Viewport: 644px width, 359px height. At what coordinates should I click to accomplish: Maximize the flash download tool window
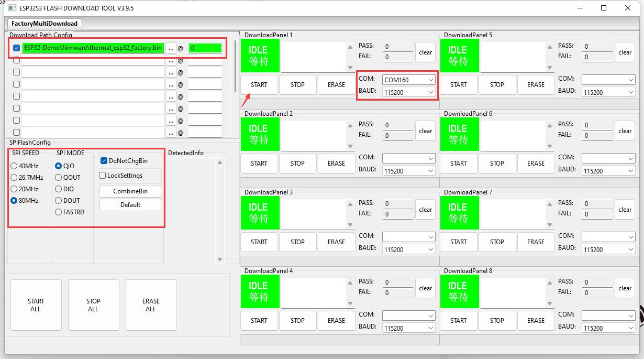[x=604, y=8]
